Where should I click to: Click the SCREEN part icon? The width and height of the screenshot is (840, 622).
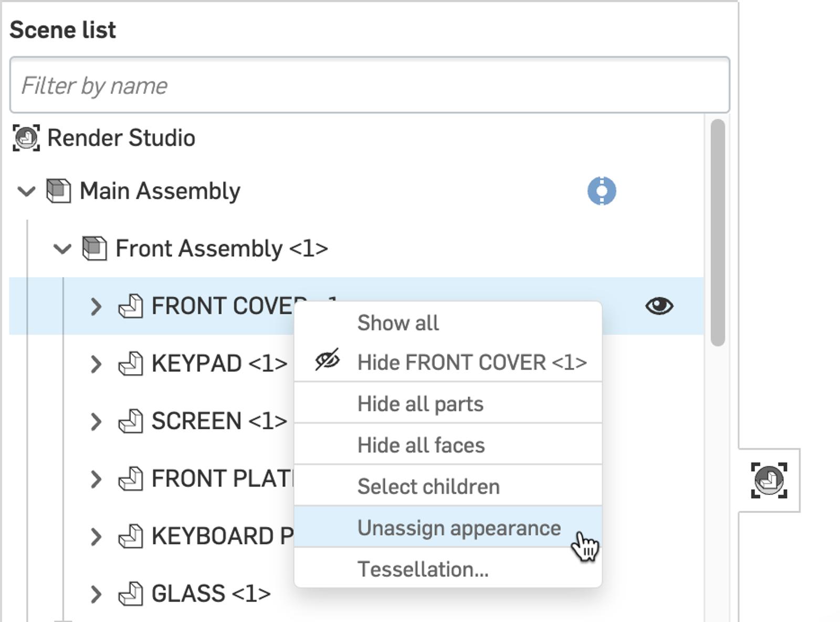[130, 421]
